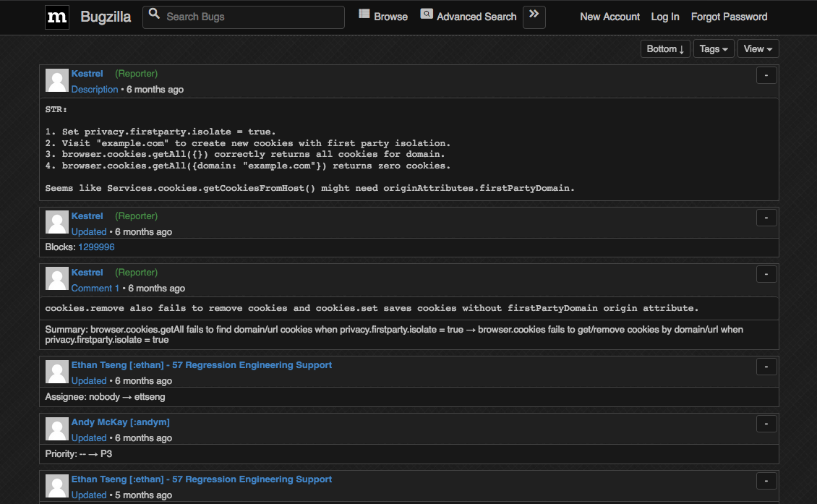Collapse the Description comment with its minus toggle
Image resolution: width=817 pixels, height=504 pixels.
point(766,75)
